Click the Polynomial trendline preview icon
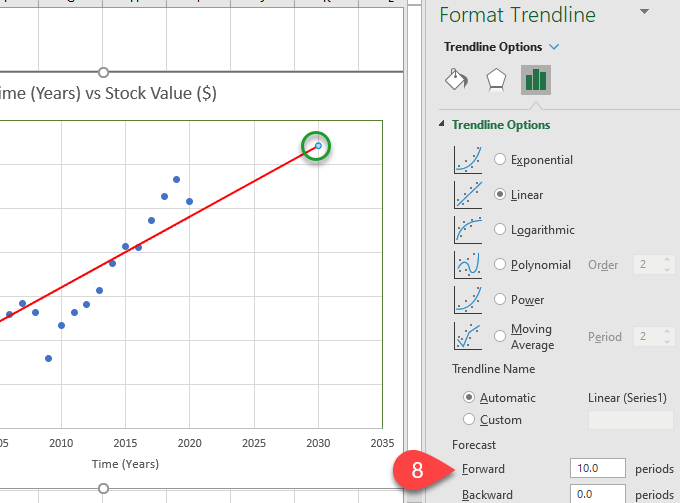 click(467, 264)
